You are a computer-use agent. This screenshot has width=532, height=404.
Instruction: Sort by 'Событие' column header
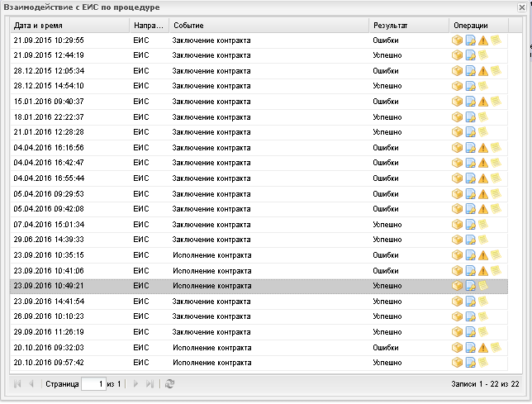269,26
